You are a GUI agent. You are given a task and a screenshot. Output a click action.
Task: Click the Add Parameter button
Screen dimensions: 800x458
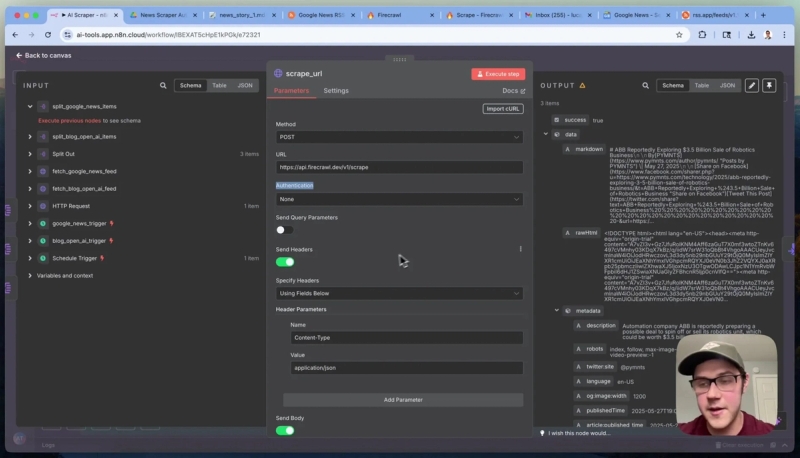tap(403, 400)
